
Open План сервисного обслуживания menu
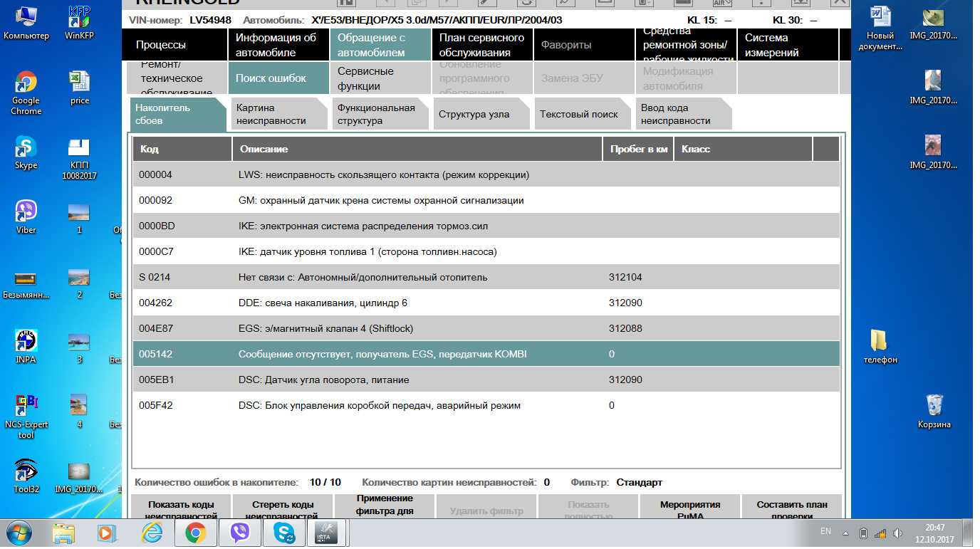click(x=482, y=45)
